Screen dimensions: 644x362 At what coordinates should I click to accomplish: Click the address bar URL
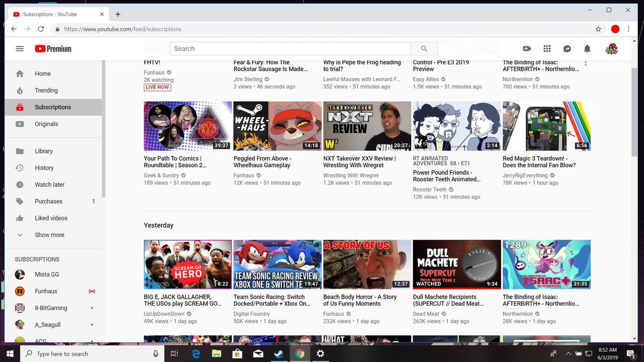[122, 29]
